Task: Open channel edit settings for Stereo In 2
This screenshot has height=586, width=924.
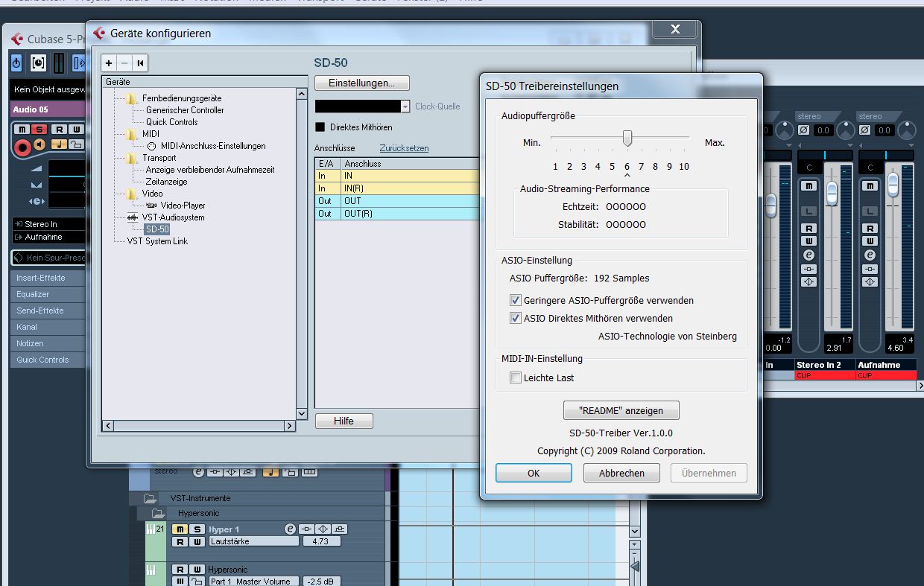Action: (x=809, y=255)
